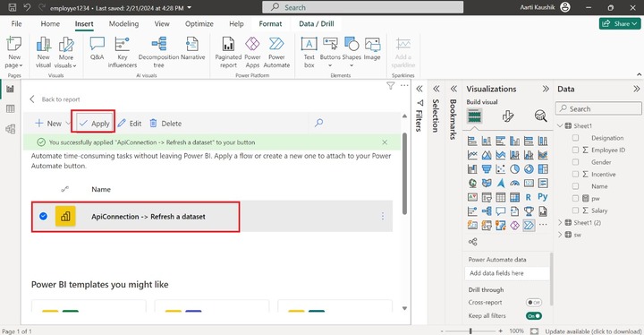
Task: Switch to the View tab
Action: 162,24
